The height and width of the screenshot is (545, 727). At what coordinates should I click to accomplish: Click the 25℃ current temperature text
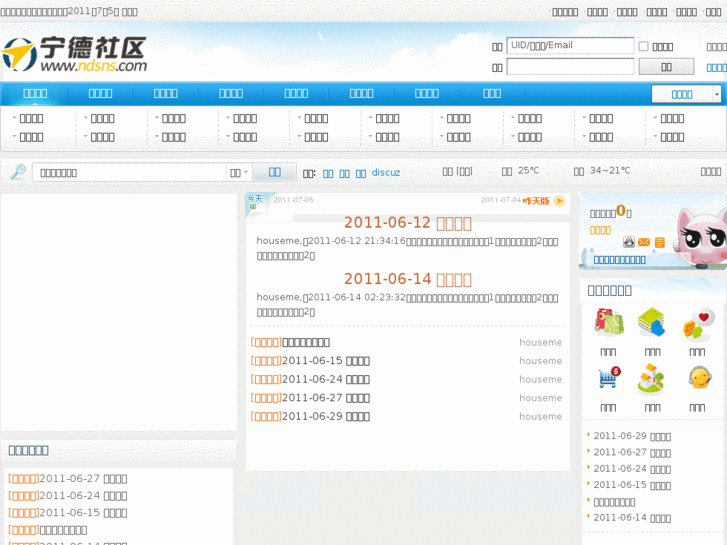pos(529,171)
